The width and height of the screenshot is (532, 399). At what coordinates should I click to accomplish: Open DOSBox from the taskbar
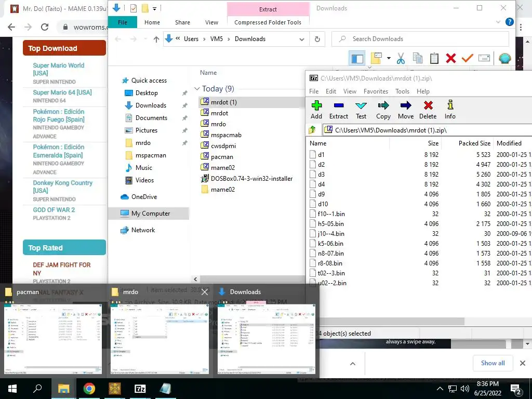point(115,389)
